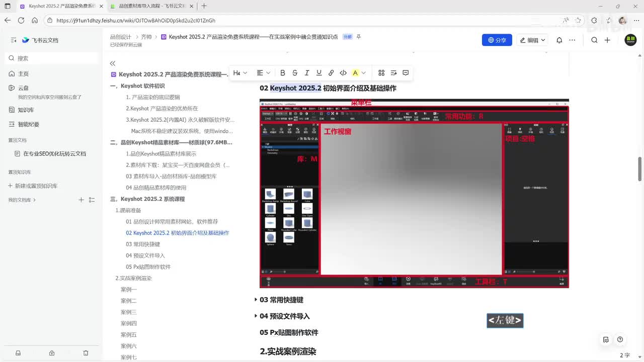Apply underline formatting
Image resolution: width=644 pixels, height=362 pixels.
click(x=319, y=73)
